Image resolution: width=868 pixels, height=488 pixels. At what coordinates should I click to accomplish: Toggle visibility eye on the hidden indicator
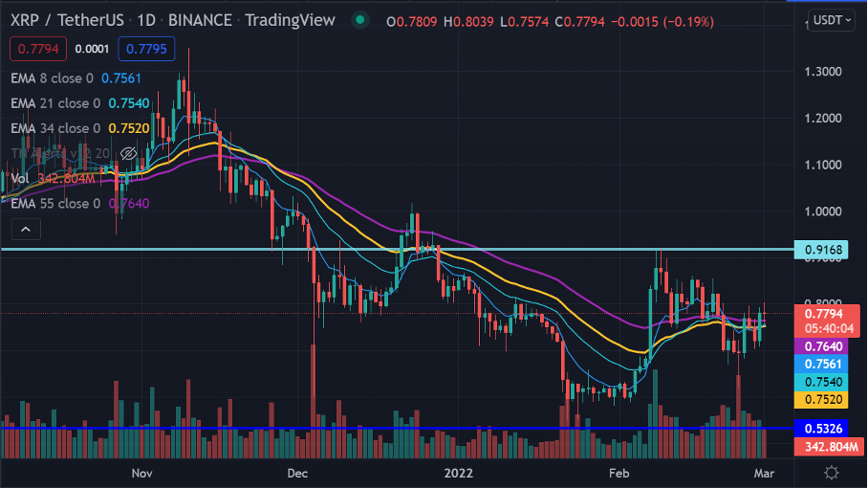[128, 153]
